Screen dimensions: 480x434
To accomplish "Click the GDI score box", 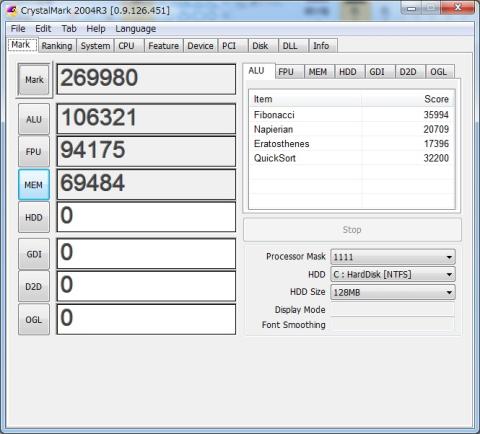I will coord(146,253).
